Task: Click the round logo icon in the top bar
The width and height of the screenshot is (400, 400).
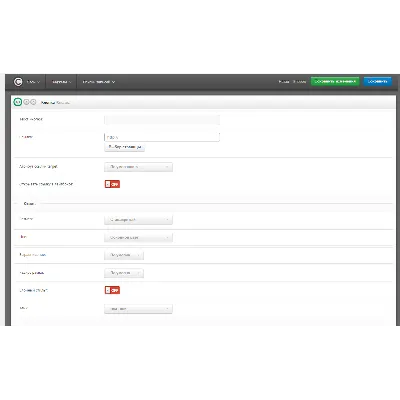Action: [x=18, y=82]
